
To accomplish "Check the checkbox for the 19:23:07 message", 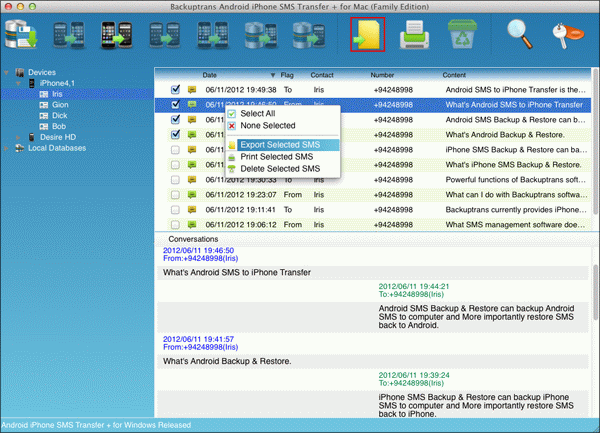I will coord(176,195).
